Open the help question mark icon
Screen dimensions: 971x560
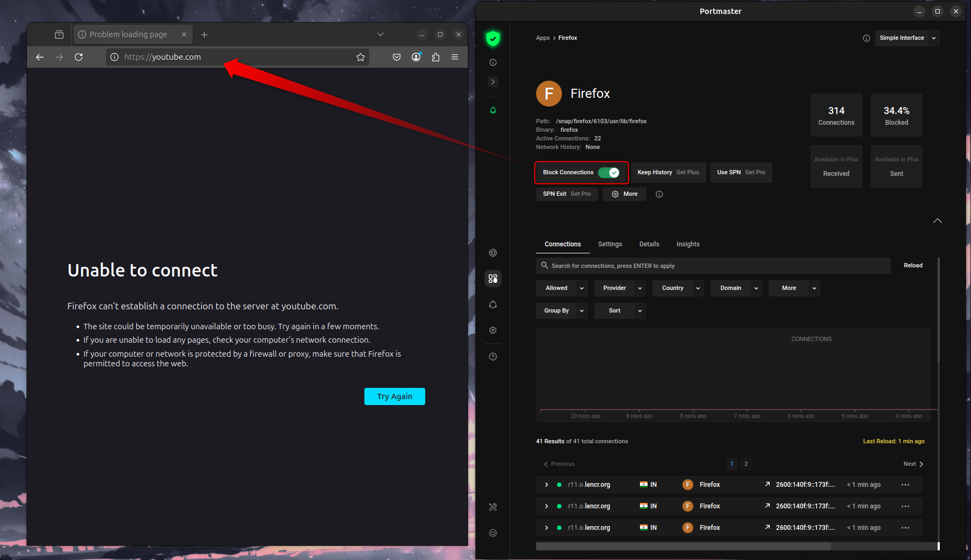[x=492, y=357]
